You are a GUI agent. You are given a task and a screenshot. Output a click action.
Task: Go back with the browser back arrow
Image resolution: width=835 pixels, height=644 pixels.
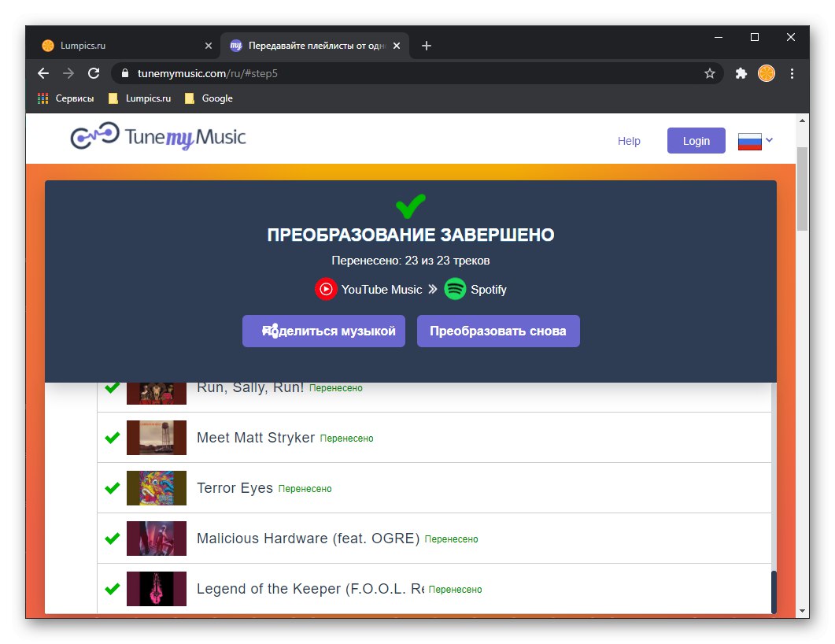43,73
